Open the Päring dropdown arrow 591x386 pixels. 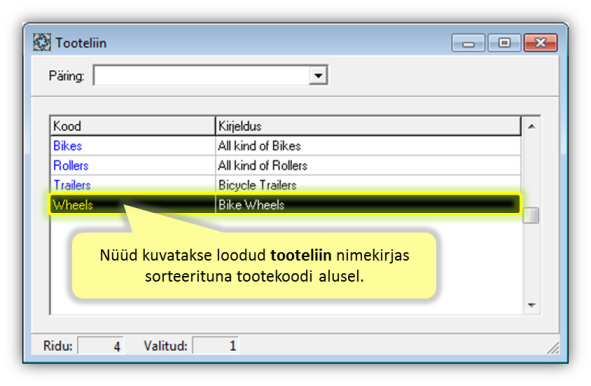[318, 75]
